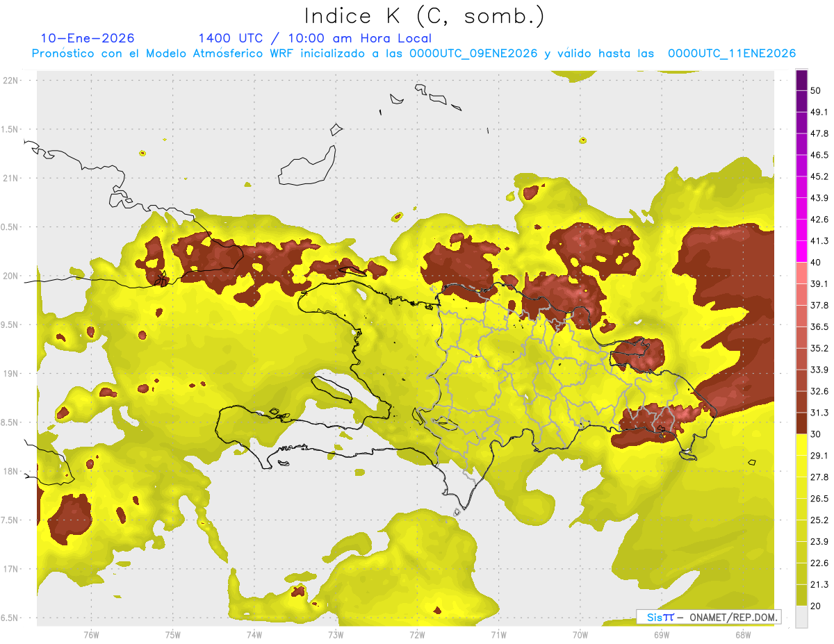Image resolution: width=834 pixels, height=644 pixels.
Task: Click legend value "43.9"
Action: 819,198
